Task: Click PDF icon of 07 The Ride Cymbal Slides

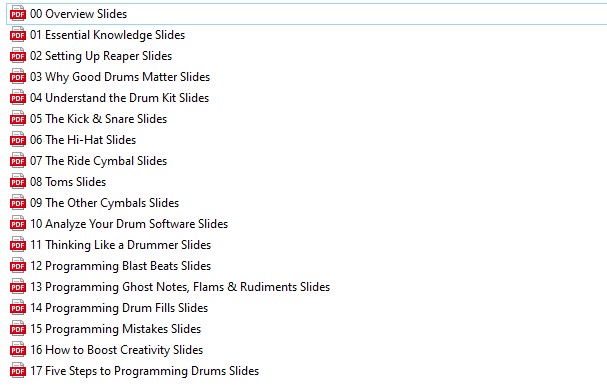Action: coord(18,160)
